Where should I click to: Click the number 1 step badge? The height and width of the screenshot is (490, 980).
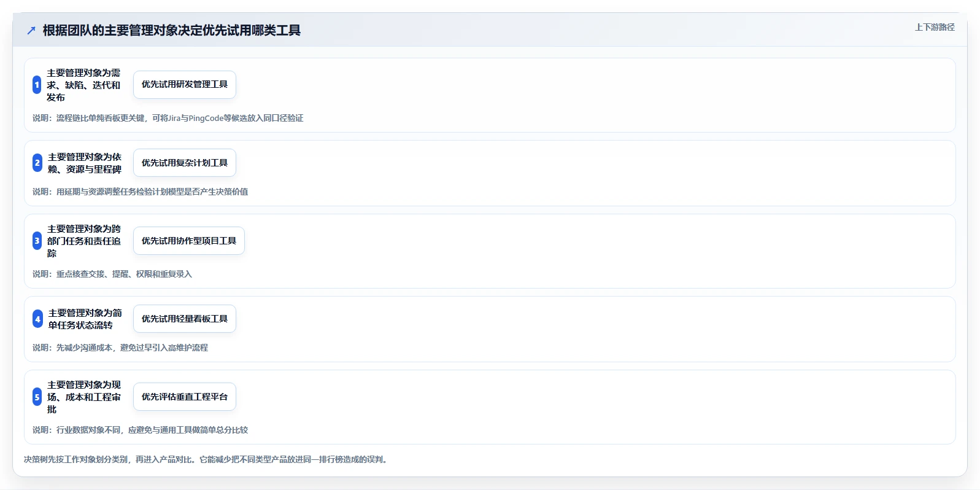pyautogui.click(x=37, y=85)
